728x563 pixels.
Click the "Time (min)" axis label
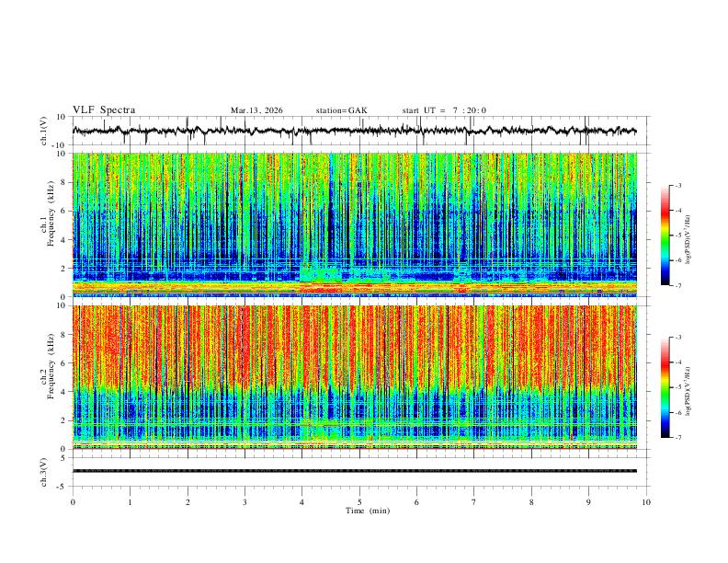pyautogui.click(x=368, y=511)
